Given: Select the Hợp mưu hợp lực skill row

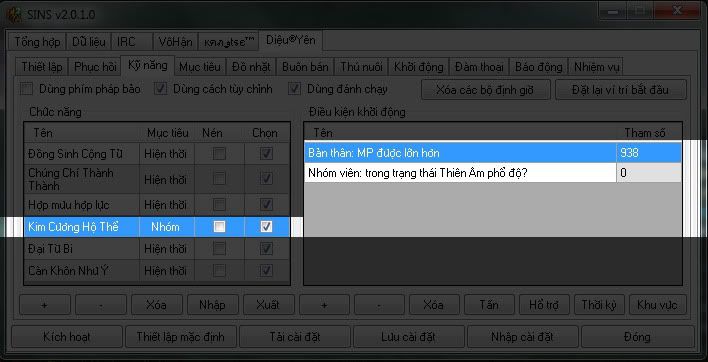Looking at the screenshot, I should (x=157, y=205).
